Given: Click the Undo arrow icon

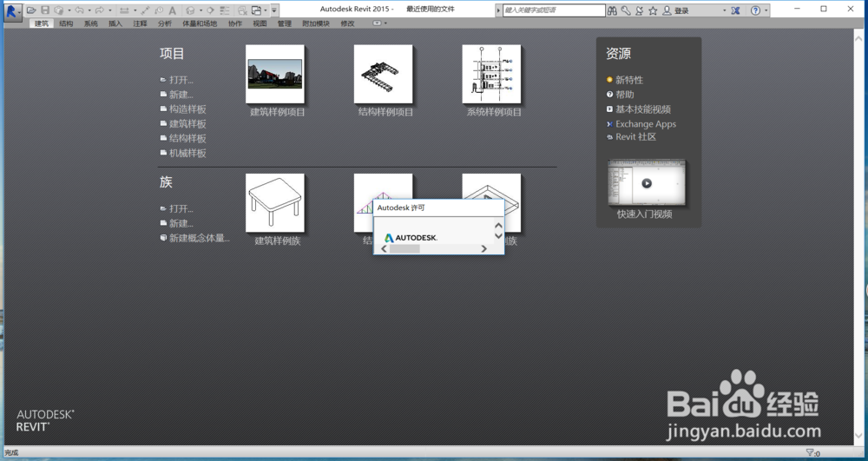Looking at the screenshot, I should click(79, 10).
